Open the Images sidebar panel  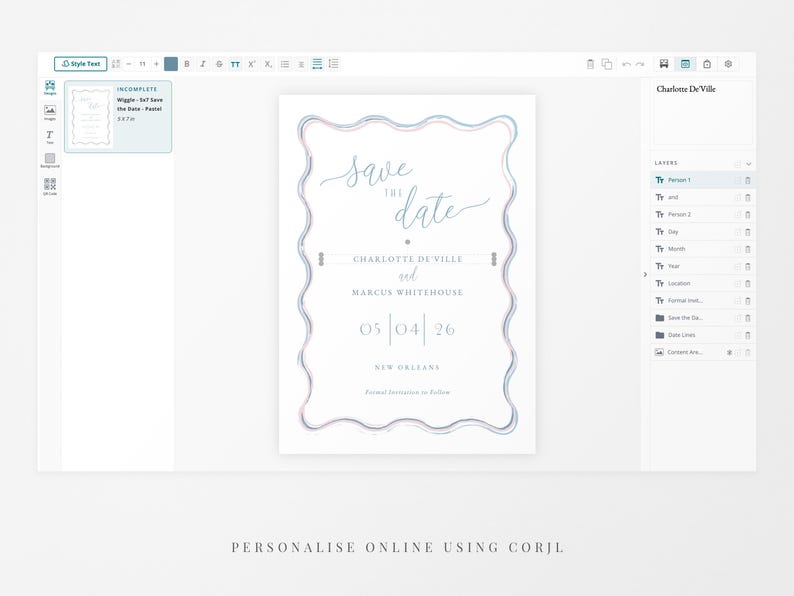(50, 112)
